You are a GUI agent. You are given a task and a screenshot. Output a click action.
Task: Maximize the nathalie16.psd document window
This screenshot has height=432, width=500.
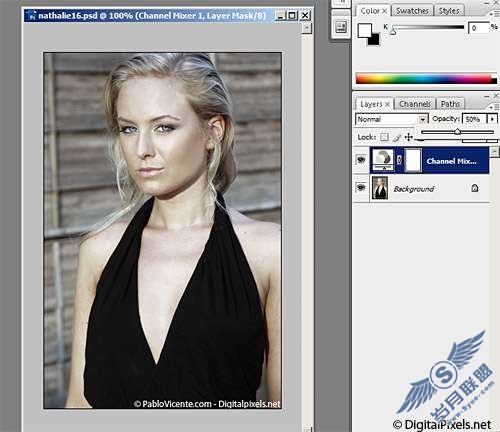point(292,15)
